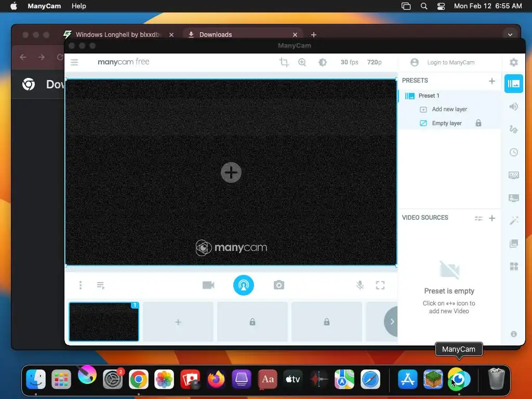Click ManyCam icon in the Dock
The height and width of the screenshot is (399, 532).
[x=459, y=379]
